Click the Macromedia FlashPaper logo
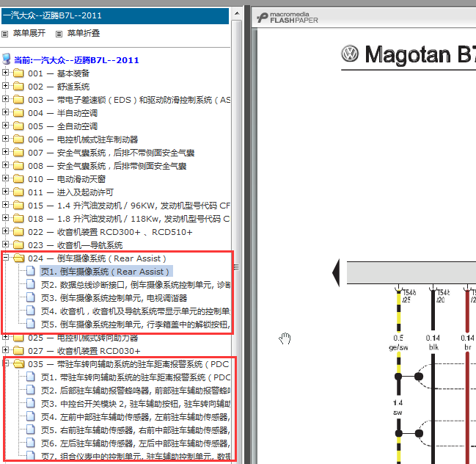The width and height of the screenshot is (476, 464). pyautogui.click(x=288, y=18)
